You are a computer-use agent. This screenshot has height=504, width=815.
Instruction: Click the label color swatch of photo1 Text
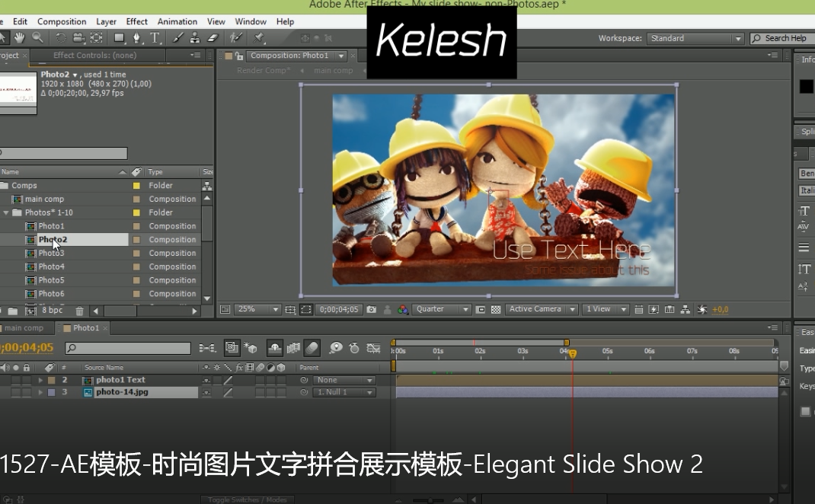coord(52,381)
